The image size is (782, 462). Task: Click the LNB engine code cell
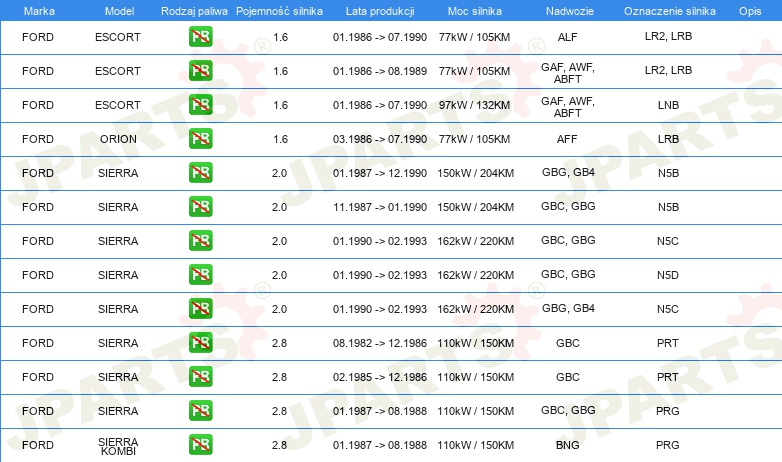tap(668, 105)
